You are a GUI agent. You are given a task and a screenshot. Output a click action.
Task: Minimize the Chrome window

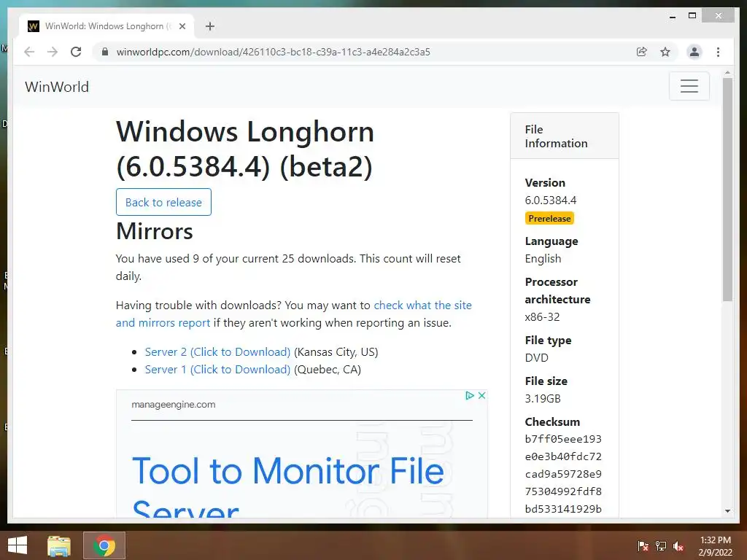click(672, 16)
